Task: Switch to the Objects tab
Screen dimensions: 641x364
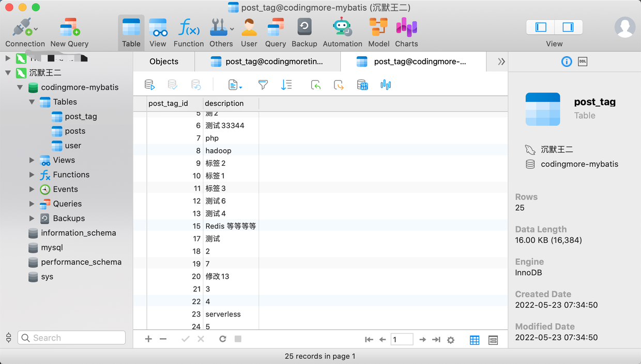Action: point(164,61)
